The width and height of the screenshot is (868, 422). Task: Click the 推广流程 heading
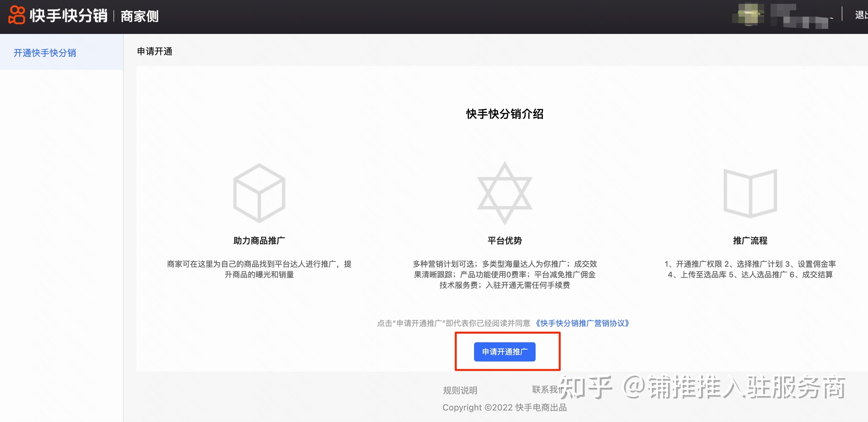750,240
